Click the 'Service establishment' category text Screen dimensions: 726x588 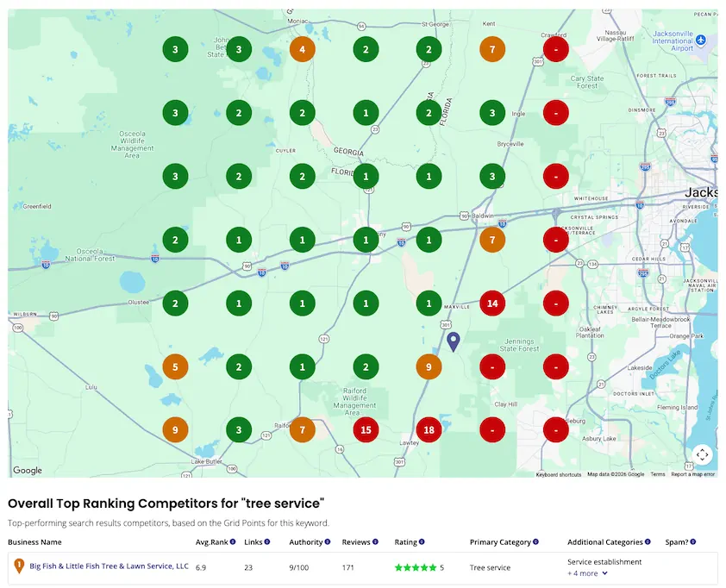tap(604, 561)
